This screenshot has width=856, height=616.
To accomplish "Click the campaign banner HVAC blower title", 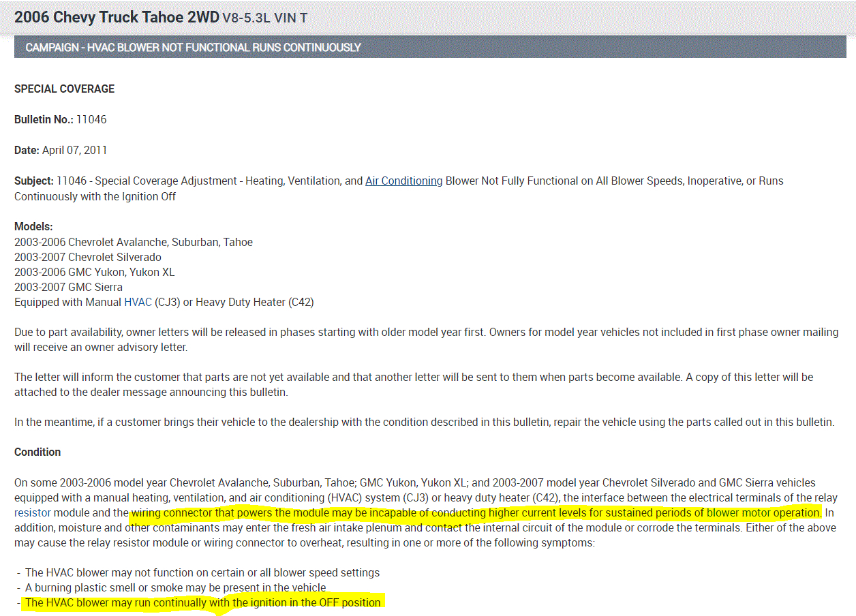I will point(193,48).
